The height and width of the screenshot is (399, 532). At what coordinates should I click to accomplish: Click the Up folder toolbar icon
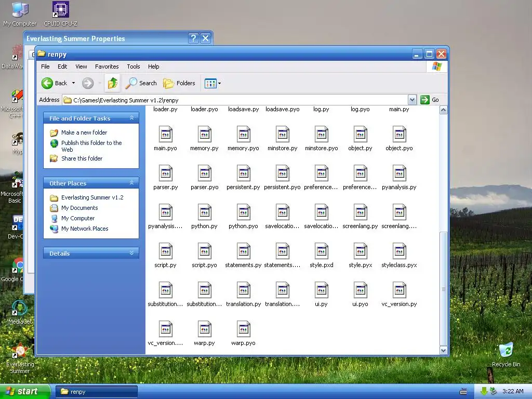pos(113,83)
